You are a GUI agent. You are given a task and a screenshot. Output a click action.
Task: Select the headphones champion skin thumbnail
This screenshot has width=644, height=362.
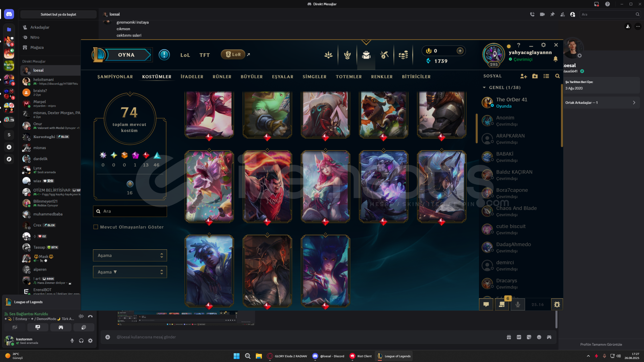coord(209,271)
